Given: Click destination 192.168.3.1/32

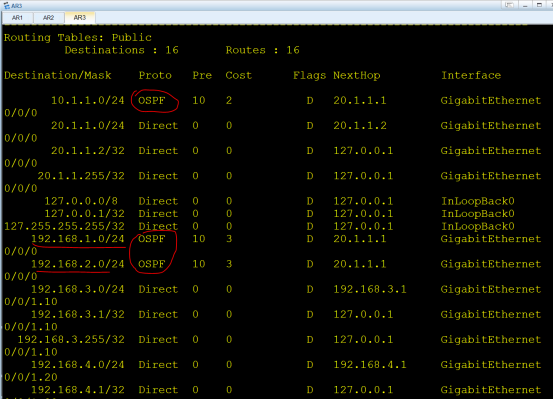Looking at the screenshot, I should point(78,314).
